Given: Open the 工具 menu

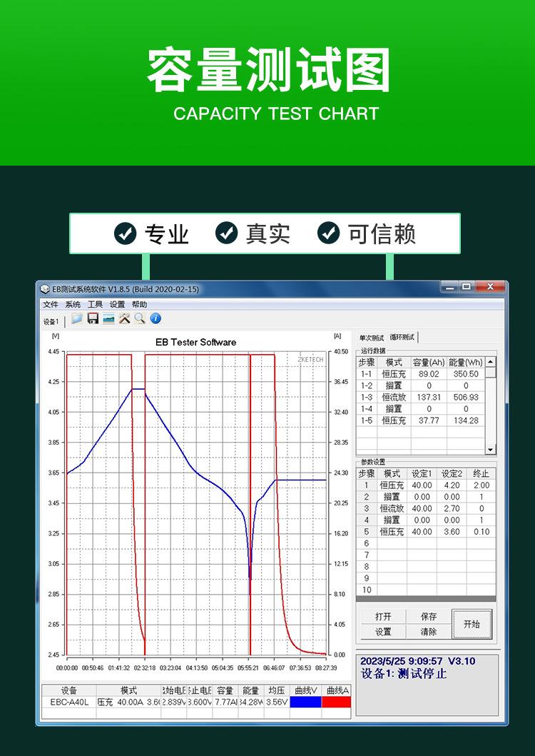Looking at the screenshot, I should point(95,304).
